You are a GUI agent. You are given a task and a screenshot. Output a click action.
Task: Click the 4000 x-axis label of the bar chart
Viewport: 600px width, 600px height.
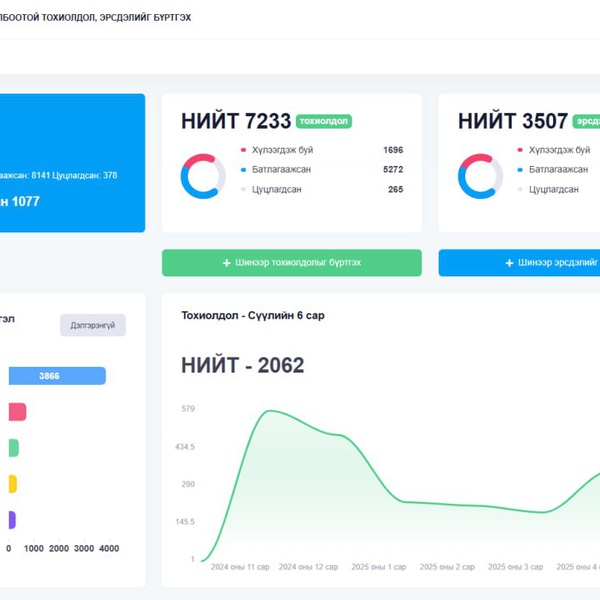tap(109, 548)
